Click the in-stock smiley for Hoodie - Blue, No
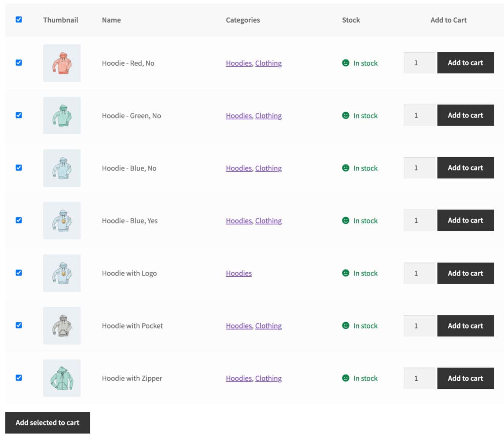The width and height of the screenshot is (504, 438). [x=345, y=168]
